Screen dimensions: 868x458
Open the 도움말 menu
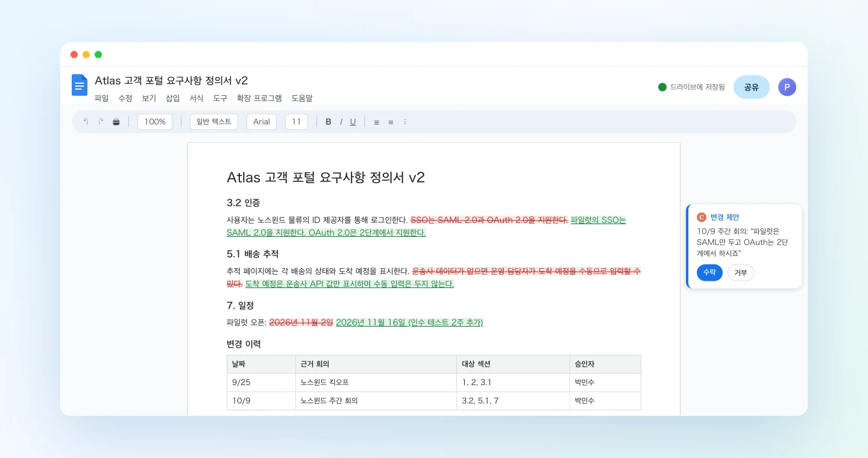tap(302, 98)
